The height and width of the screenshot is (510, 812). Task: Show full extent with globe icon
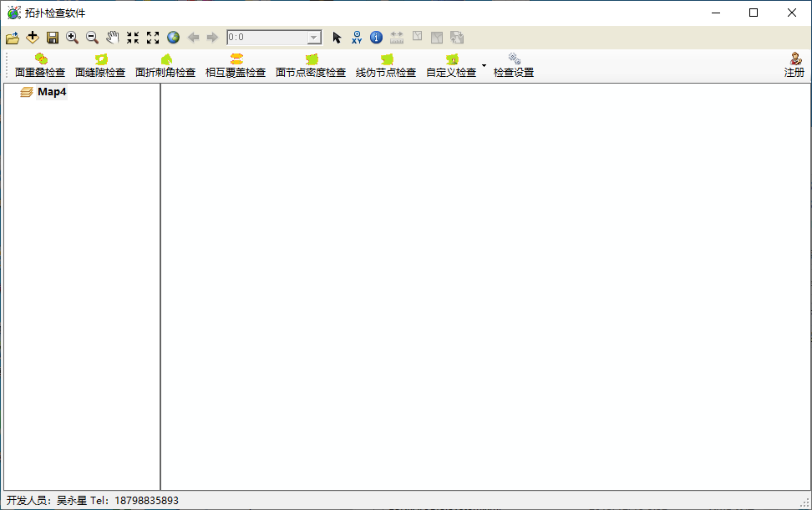point(173,38)
